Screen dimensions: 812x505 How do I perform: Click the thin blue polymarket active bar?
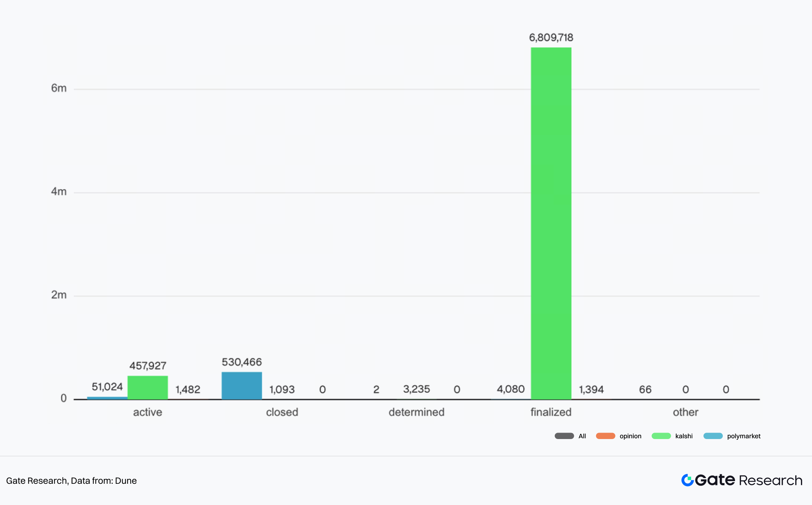point(107,398)
